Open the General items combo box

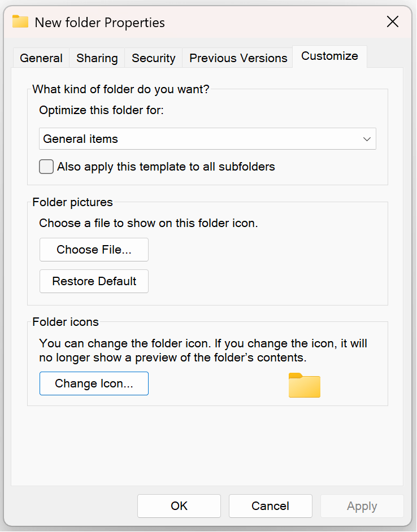coord(207,139)
